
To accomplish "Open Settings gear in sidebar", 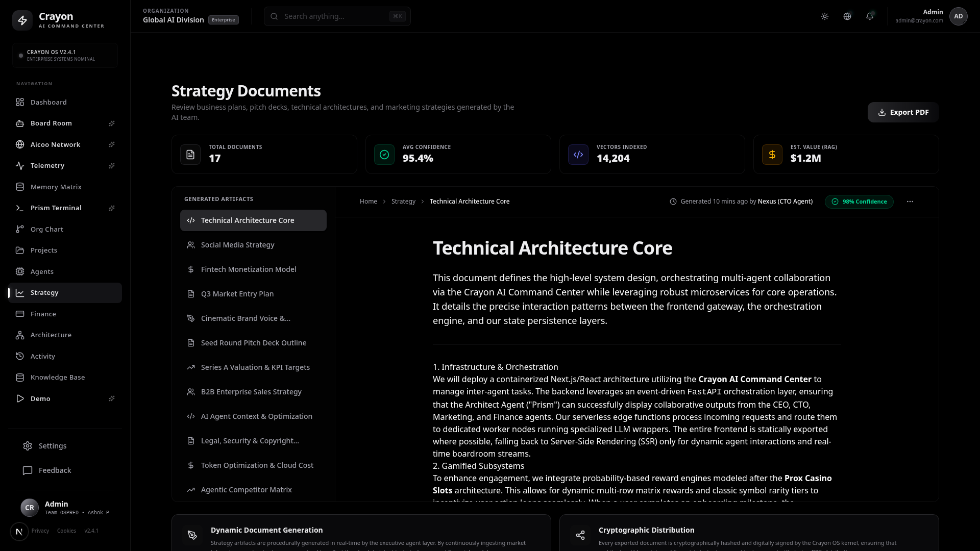I will pyautogui.click(x=28, y=446).
